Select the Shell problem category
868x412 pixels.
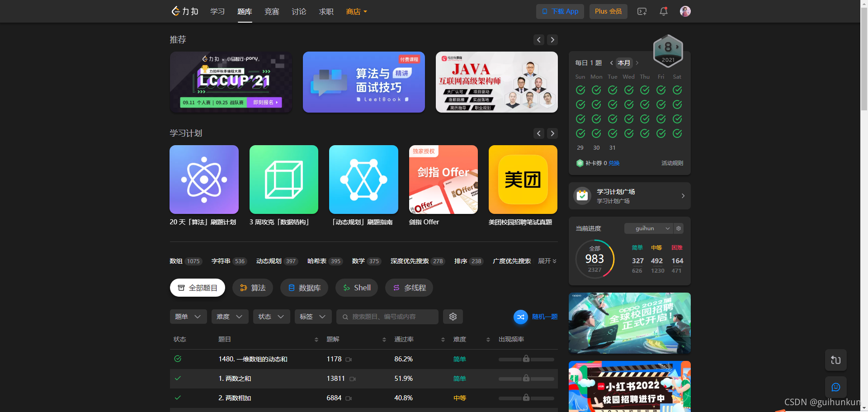tap(357, 288)
